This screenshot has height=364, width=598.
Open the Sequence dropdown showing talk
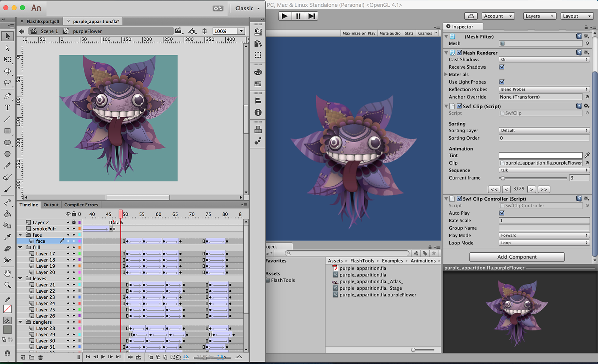(x=544, y=170)
